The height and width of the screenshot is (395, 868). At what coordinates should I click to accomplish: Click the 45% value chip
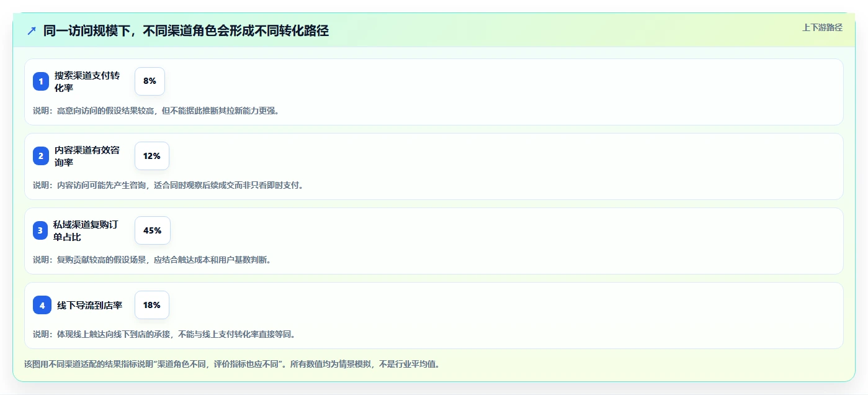point(153,230)
